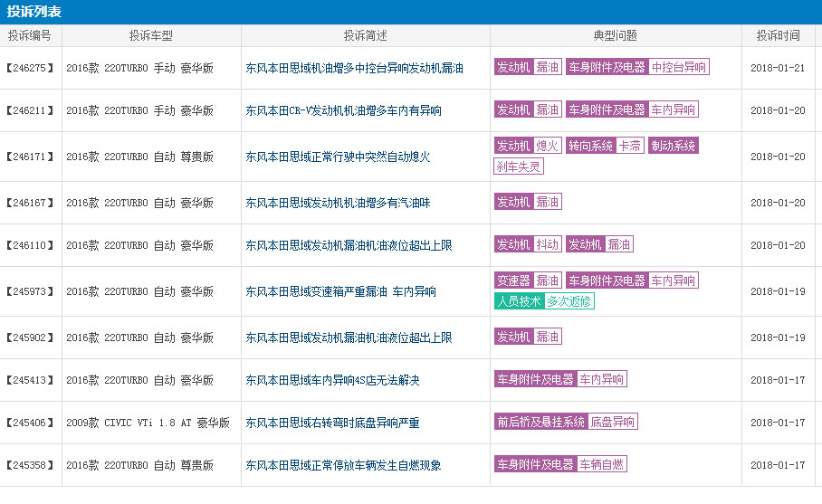Open complaint about 正常停放车辆发生自燃现象

click(343, 465)
